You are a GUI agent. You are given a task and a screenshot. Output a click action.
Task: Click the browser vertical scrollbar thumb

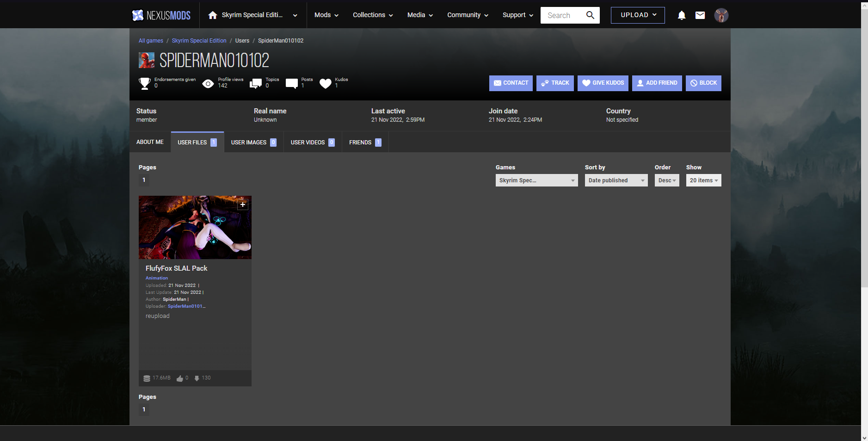click(864, 148)
